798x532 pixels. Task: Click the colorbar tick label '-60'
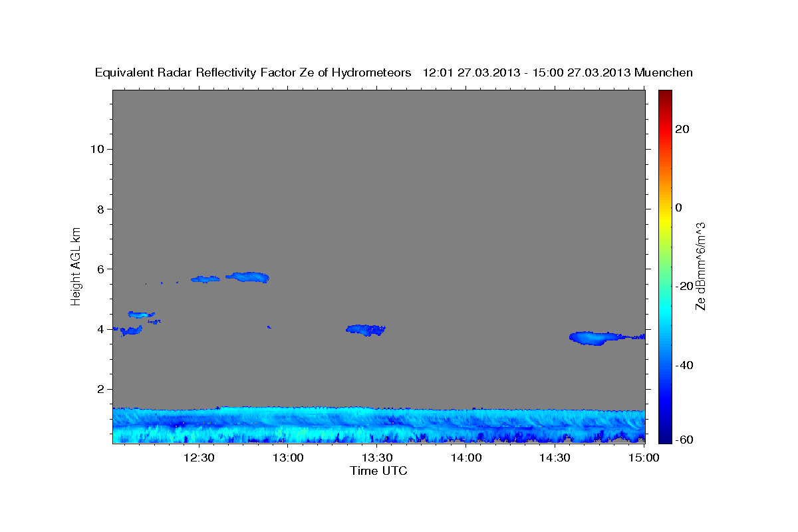685,440
